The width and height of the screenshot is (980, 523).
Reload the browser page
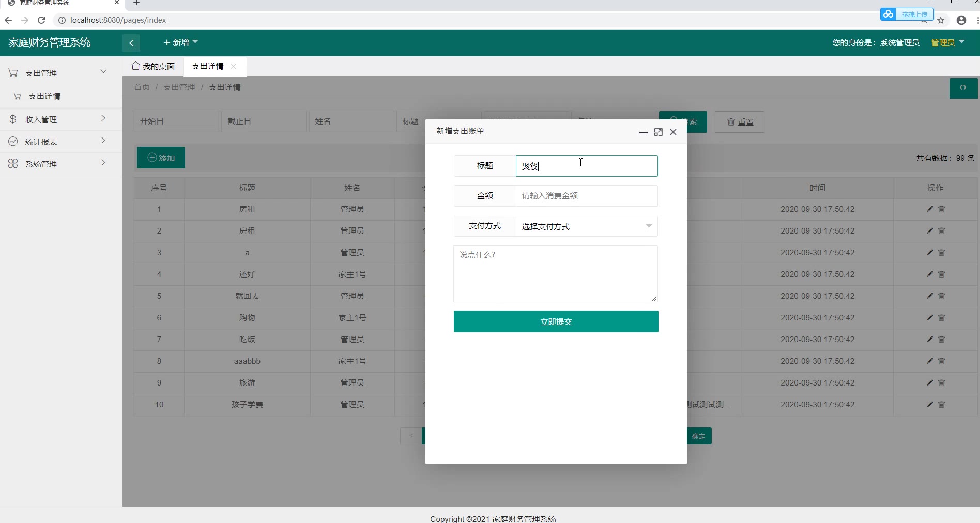click(x=41, y=20)
